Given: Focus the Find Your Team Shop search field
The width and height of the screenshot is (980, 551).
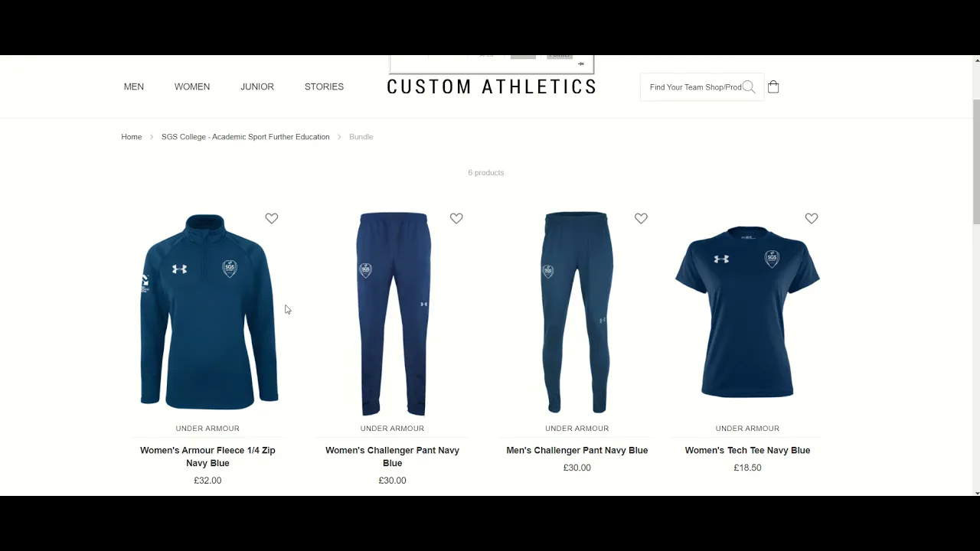Looking at the screenshot, I should (695, 87).
